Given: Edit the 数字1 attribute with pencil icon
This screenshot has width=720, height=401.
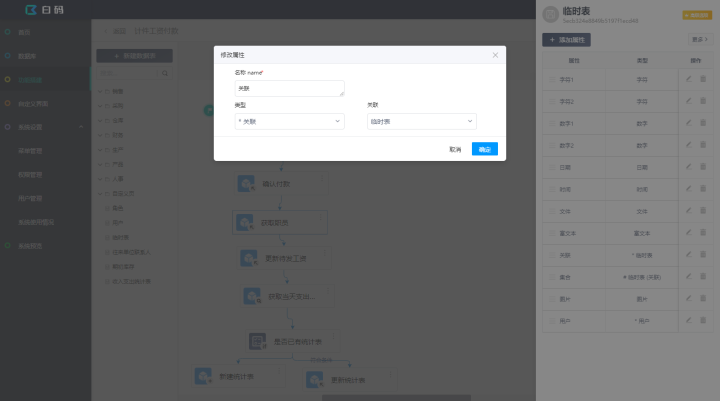Looking at the screenshot, I should (689, 123).
